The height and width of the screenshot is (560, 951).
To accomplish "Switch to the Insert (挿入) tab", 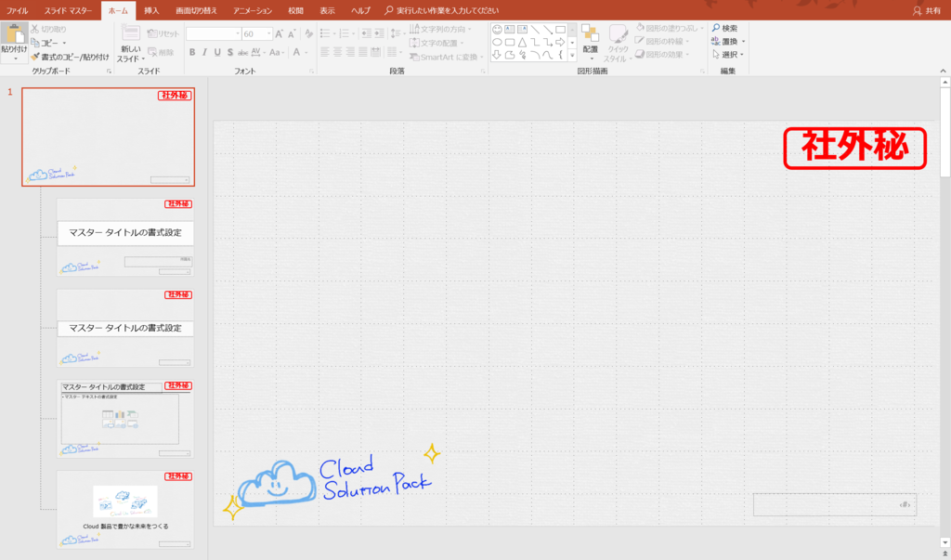I will [151, 10].
